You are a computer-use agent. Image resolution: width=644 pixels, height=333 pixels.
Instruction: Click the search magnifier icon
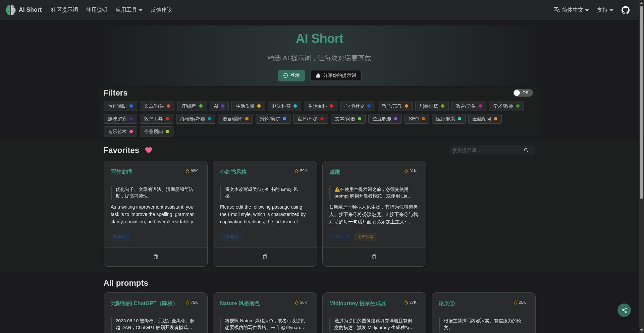coord(526,150)
